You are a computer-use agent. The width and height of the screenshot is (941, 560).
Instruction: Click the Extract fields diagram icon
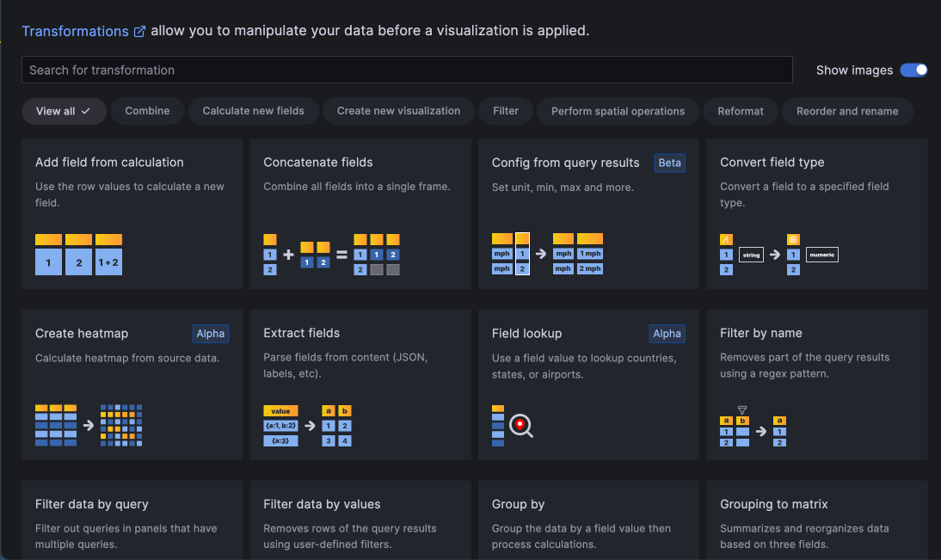[307, 425]
